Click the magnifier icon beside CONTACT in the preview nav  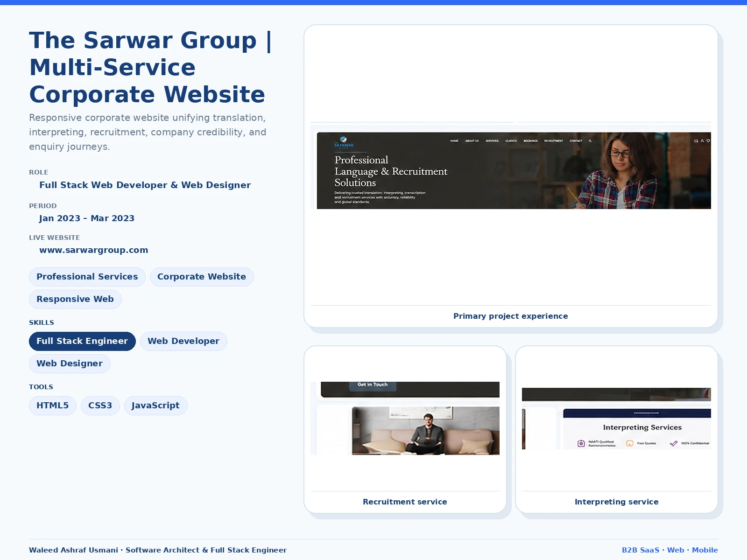[x=590, y=140]
